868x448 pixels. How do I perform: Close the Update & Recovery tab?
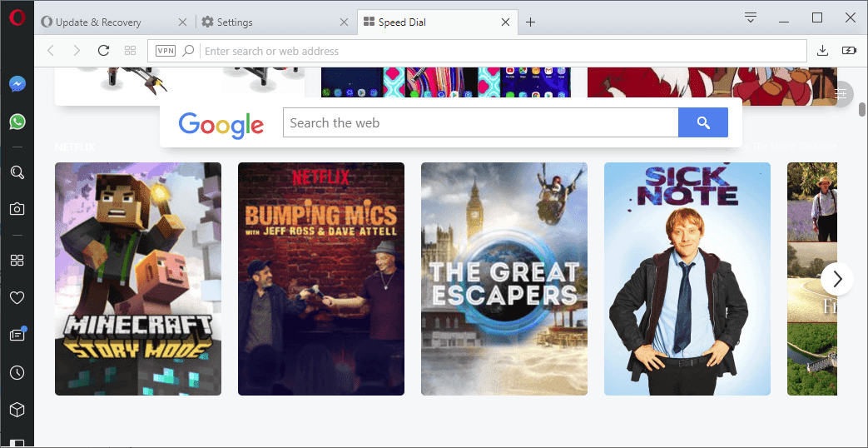pyautogui.click(x=183, y=22)
